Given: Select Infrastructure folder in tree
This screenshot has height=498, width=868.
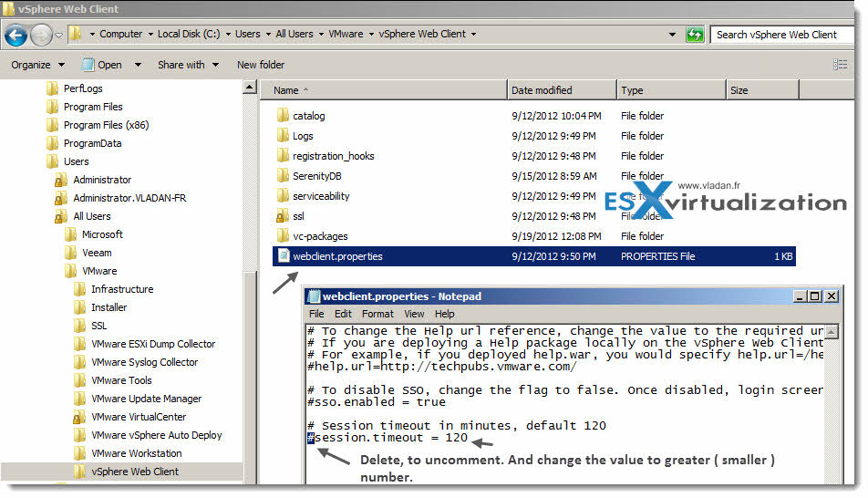Looking at the screenshot, I should (122, 289).
